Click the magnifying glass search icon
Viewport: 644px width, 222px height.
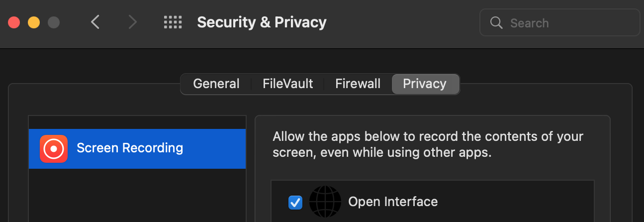[496, 23]
